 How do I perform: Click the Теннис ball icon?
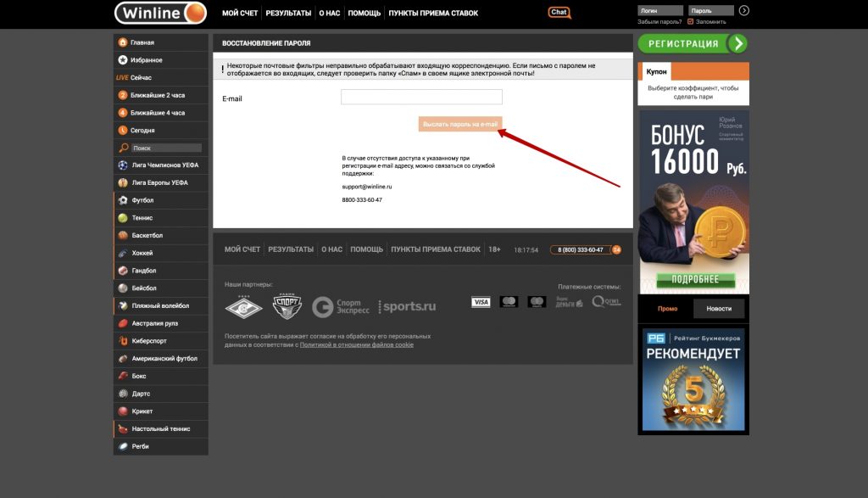pos(123,218)
